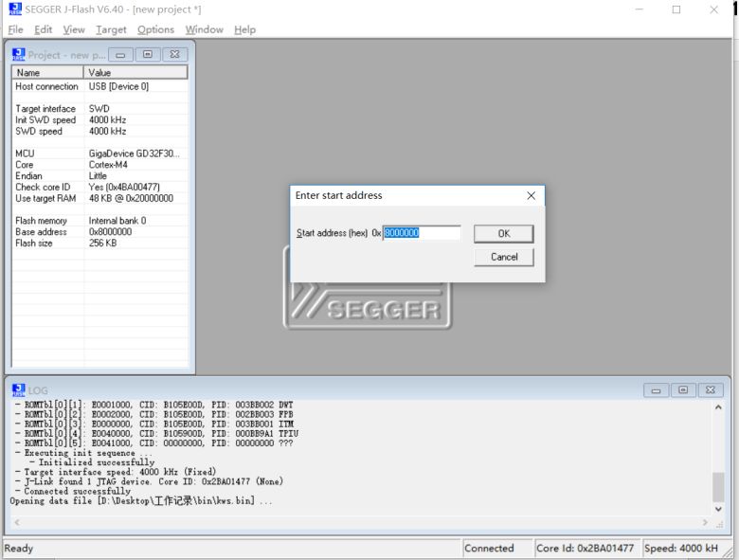Close the Project panel
Image resolution: width=739 pixels, height=560 pixels.
point(175,55)
